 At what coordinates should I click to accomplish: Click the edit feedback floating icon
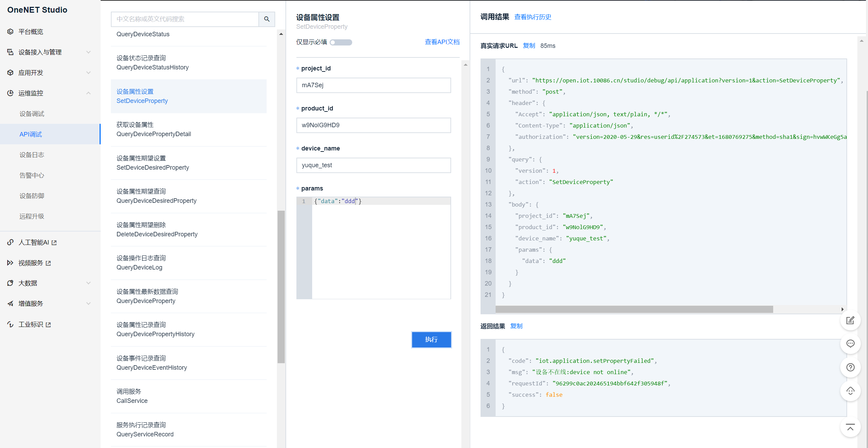pyautogui.click(x=850, y=320)
